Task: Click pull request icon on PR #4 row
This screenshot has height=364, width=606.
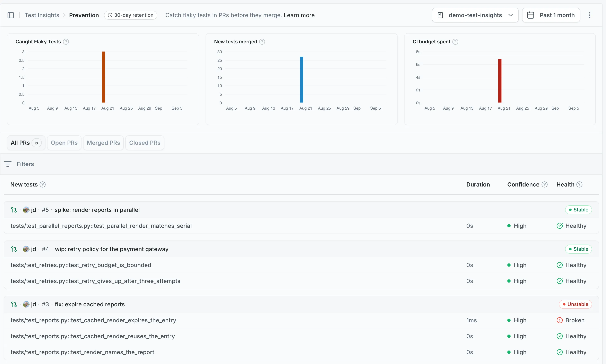Action: point(14,249)
